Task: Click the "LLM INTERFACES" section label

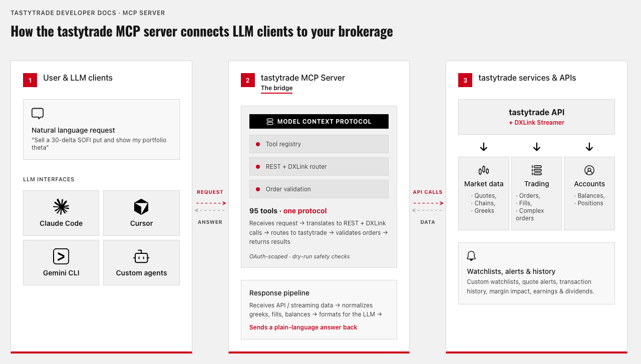Action: pos(49,179)
